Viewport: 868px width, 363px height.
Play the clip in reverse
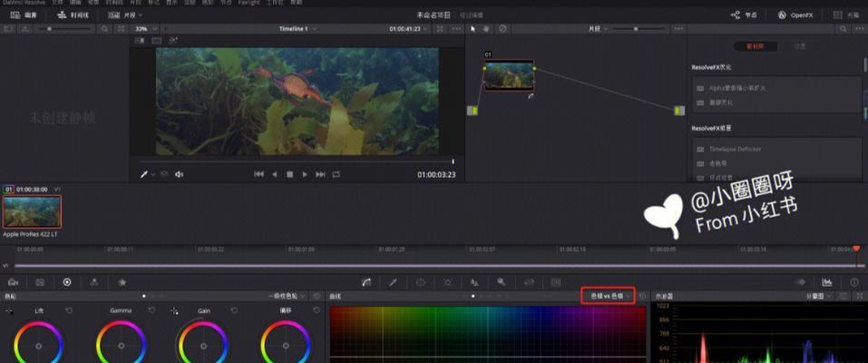[274, 174]
